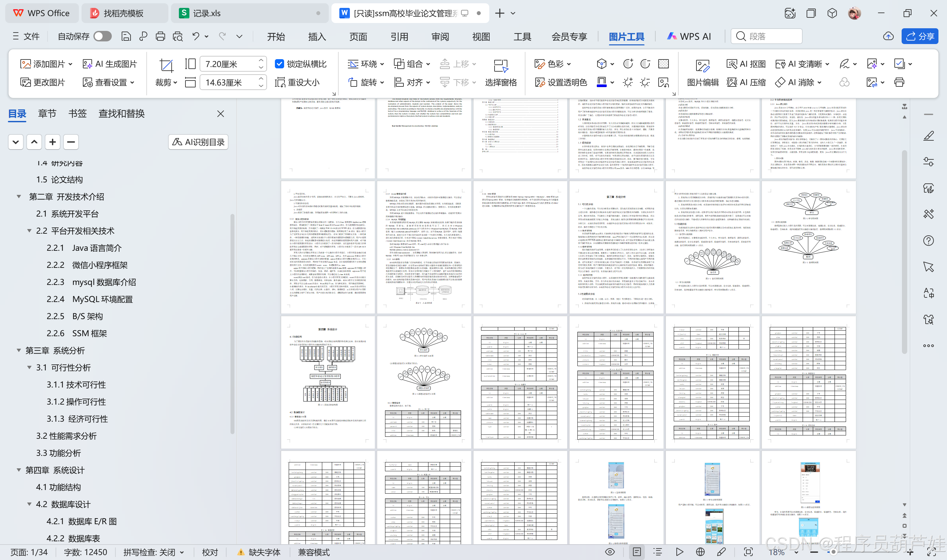
Task: Click the Redo arrow icon
Action: point(222,36)
